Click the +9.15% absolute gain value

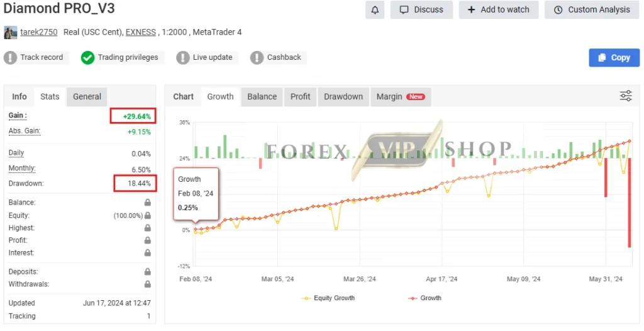click(x=139, y=132)
